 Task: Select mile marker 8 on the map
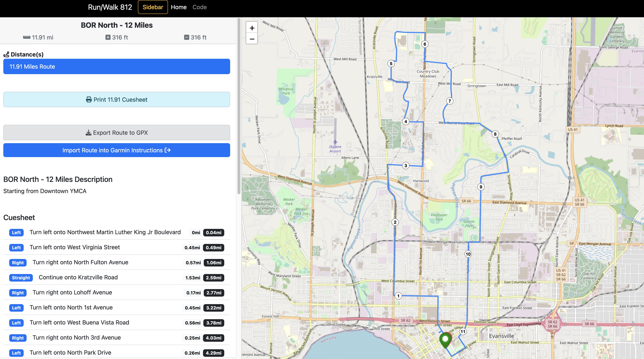tap(495, 134)
